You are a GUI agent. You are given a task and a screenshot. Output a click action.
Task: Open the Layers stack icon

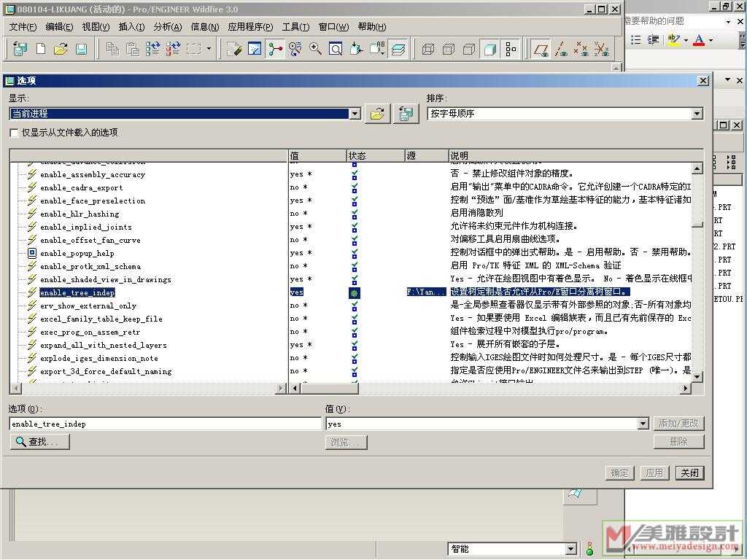(x=398, y=49)
